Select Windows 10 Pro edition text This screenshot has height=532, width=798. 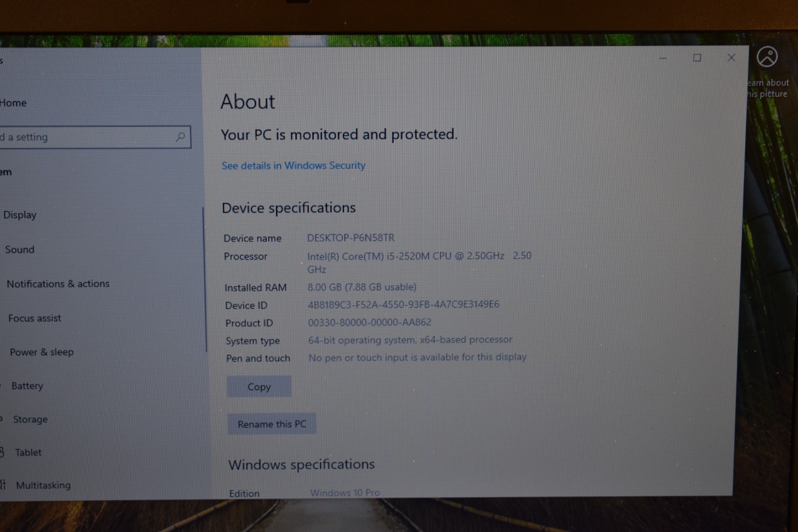point(345,493)
